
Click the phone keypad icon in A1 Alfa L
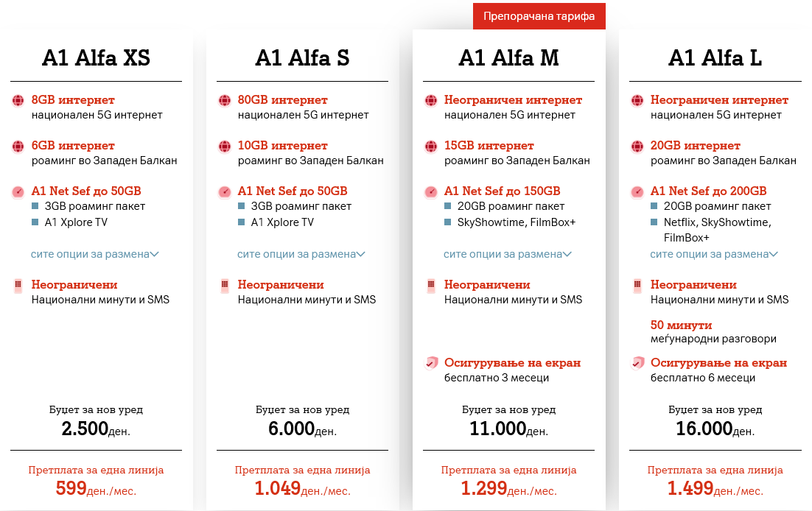637,286
